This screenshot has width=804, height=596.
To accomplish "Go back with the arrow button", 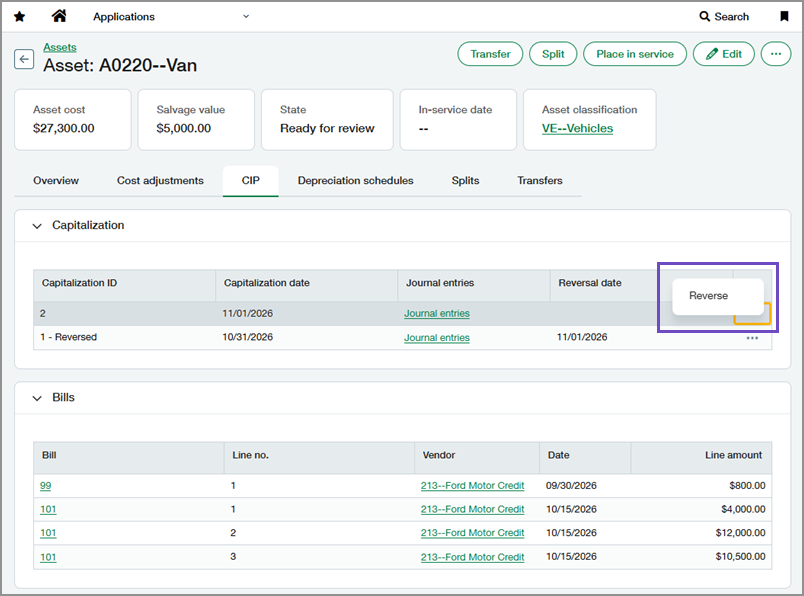I will [24, 59].
